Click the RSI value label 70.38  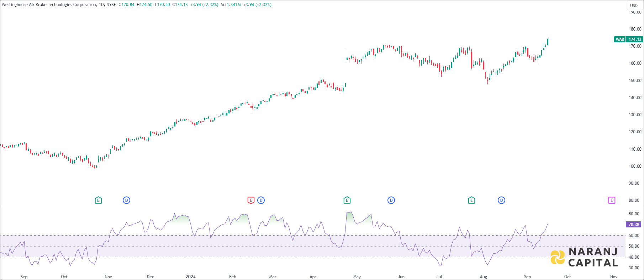coord(634,225)
